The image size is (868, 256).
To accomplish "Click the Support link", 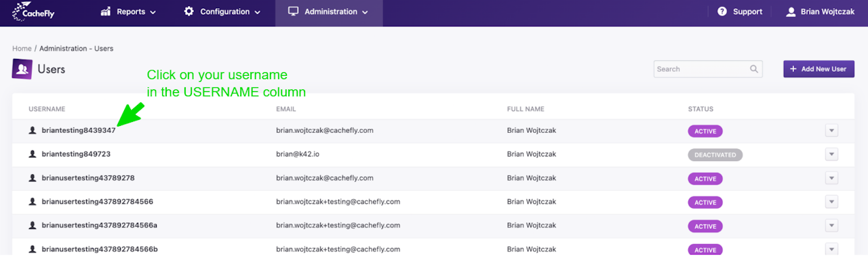I will pos(740,12).
